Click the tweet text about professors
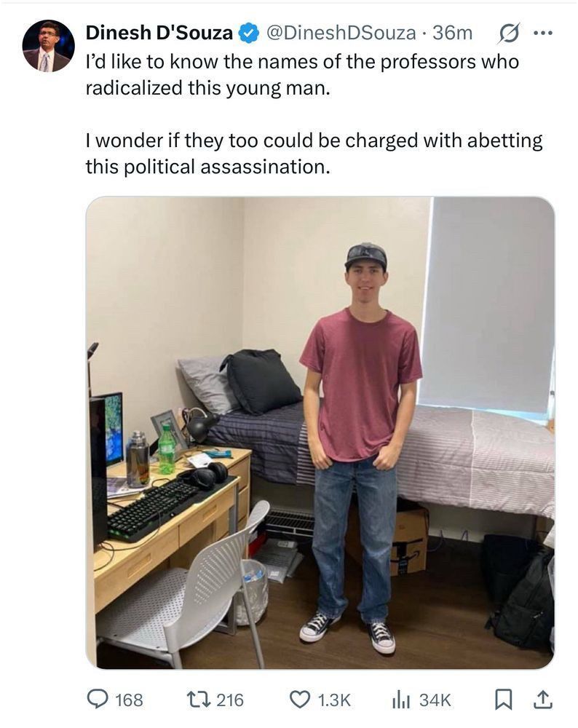Screen dimensions: 578x728 tap(302, 75)
